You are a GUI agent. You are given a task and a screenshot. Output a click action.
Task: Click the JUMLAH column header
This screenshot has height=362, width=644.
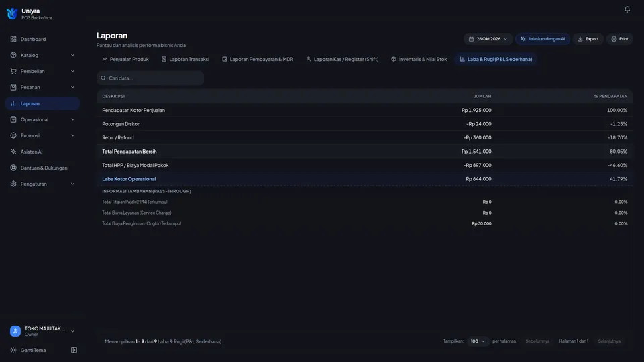[482, 96]
